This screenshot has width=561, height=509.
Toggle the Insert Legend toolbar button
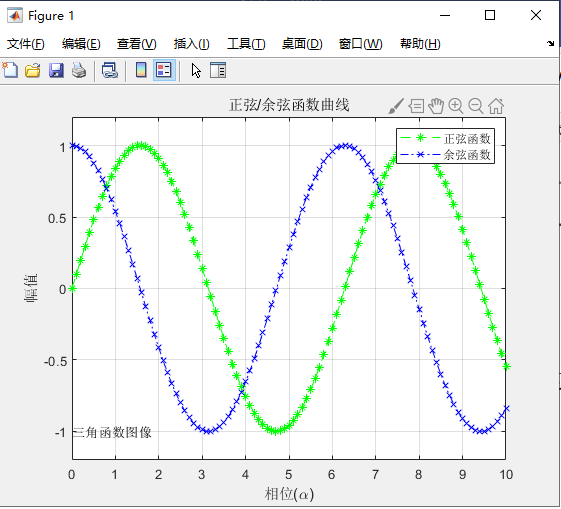click(x=164, y=70)
